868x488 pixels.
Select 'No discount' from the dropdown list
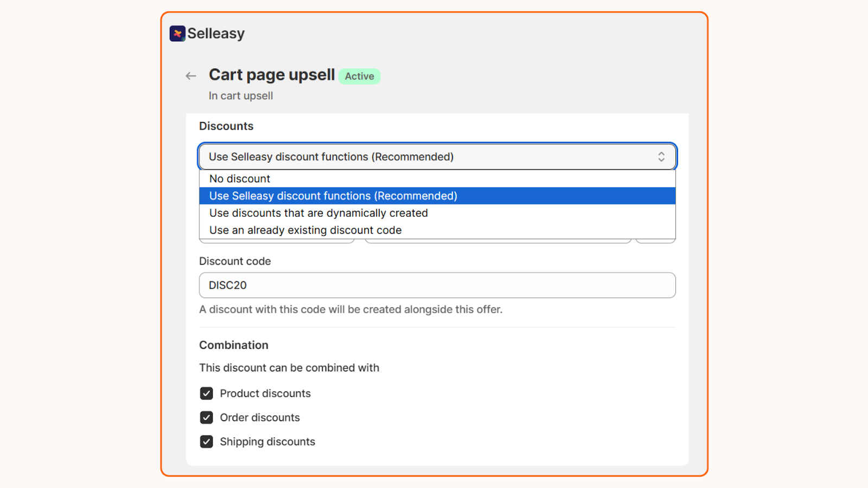tap(239, 178)
